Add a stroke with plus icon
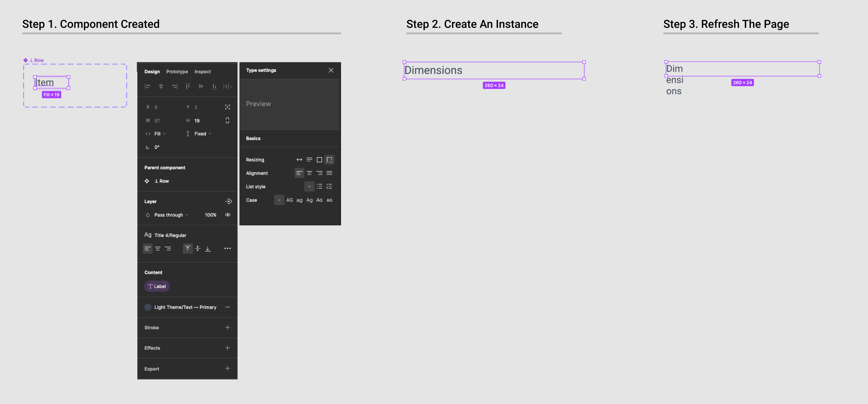Screen dimensions: 868x404 click(x=228, y=327)
